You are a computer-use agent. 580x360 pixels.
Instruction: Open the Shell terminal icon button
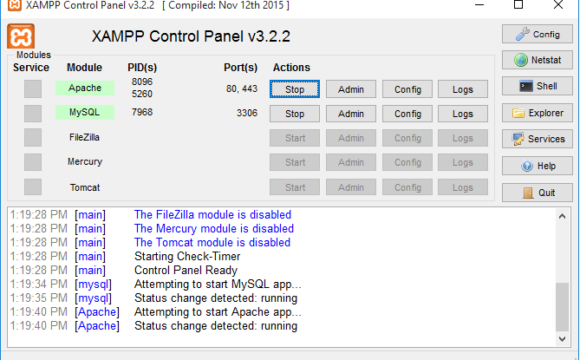pyautogui.click(x=537, y=86)
